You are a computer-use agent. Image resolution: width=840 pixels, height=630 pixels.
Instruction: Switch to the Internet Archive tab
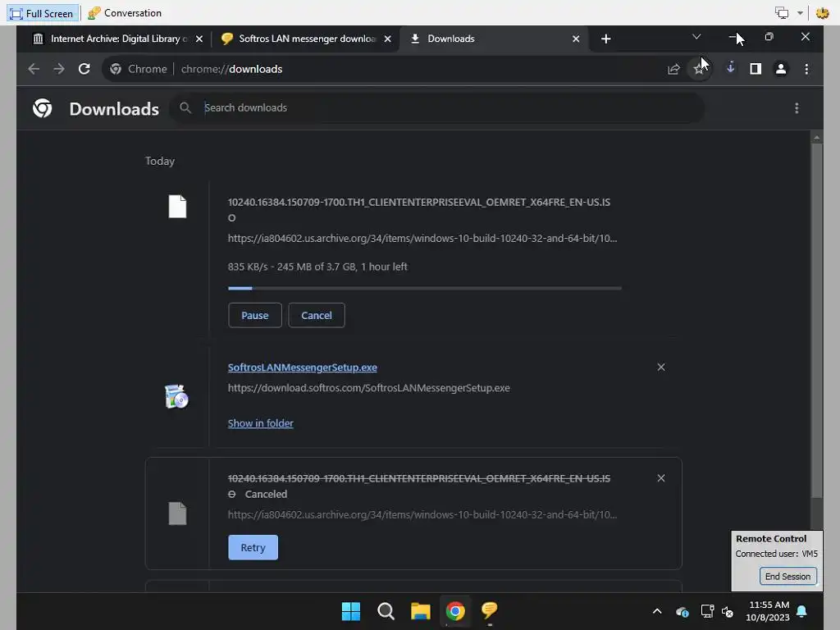pyautogui.click(x=111, y=39)
